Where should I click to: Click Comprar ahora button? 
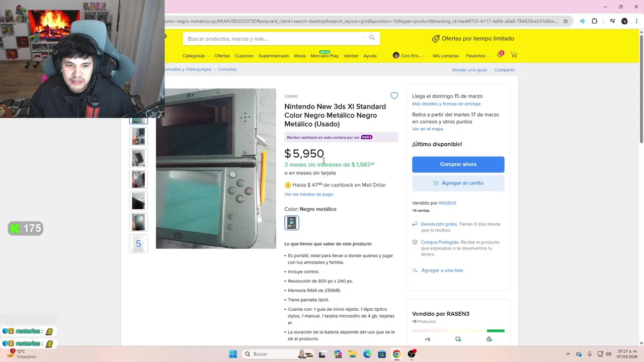click(x=458, y=164)
